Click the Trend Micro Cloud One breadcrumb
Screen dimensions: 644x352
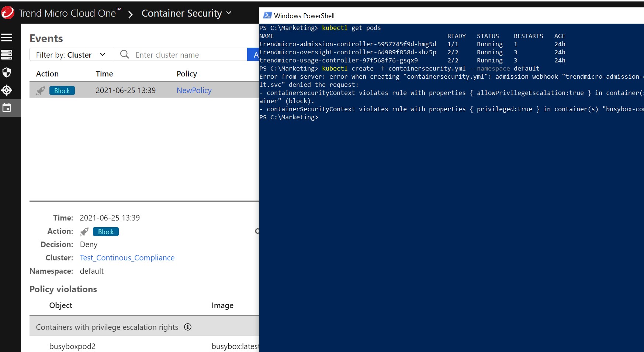[70, 13]
